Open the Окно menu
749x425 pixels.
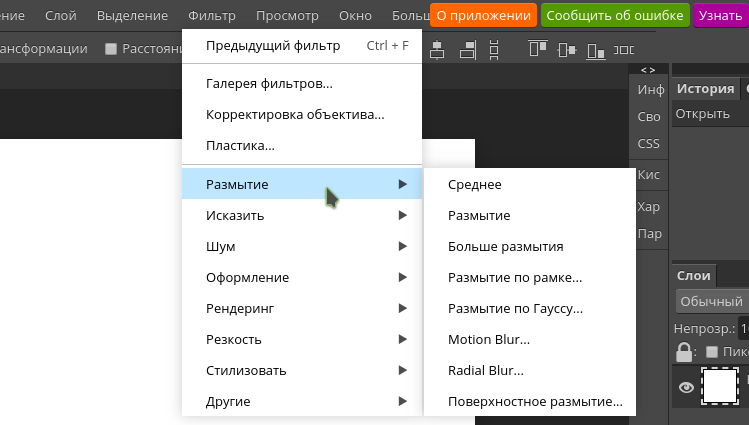(355, 15)
